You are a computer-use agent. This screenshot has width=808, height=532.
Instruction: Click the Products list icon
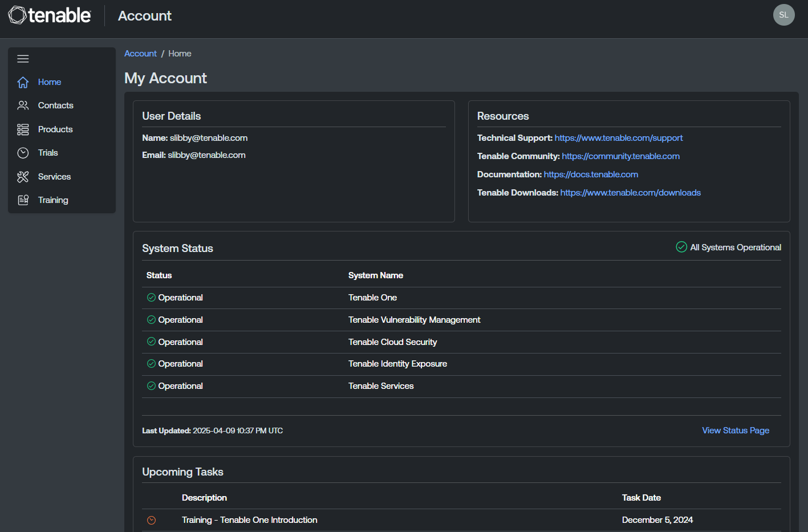click(23, 129)
